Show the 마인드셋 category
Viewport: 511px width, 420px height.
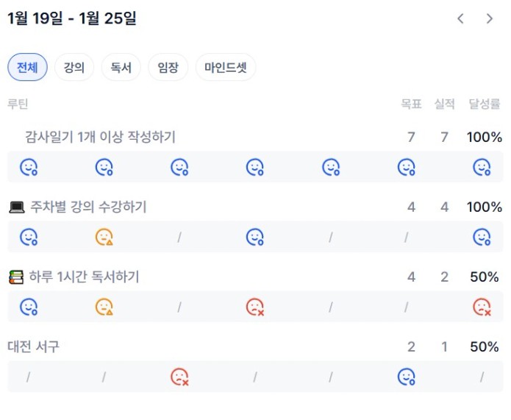click(226, 68)
